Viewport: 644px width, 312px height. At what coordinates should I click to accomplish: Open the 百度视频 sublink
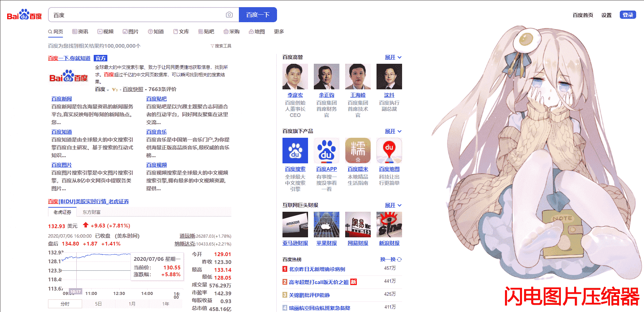pos(156,165)
